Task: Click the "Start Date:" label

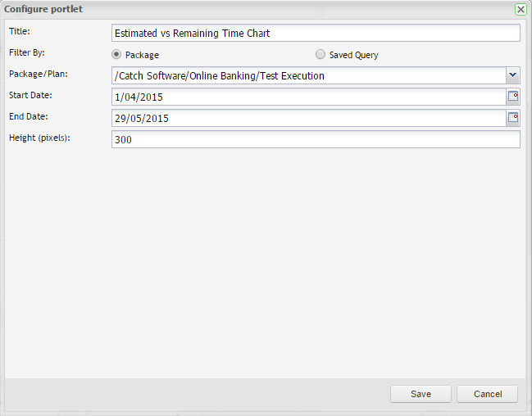Action: pyautogui.click(x=30, y=95)
